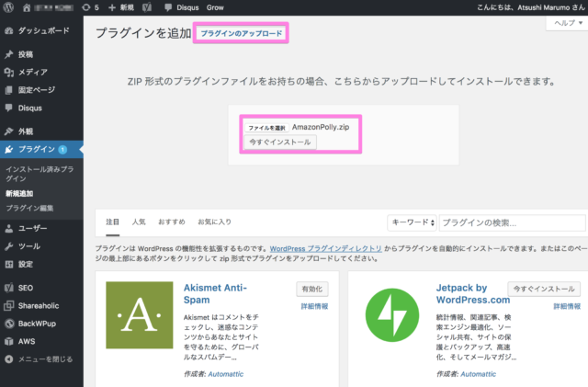Open the Atsushi Maruno account greeting
The width and height of the screenshot is (588, 387).
coord(531,7)
